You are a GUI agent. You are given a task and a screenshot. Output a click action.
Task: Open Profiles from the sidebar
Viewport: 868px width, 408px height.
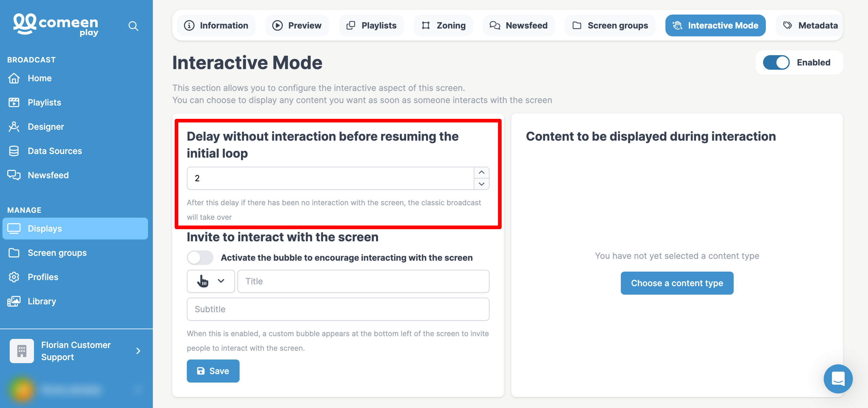(75, 277)
